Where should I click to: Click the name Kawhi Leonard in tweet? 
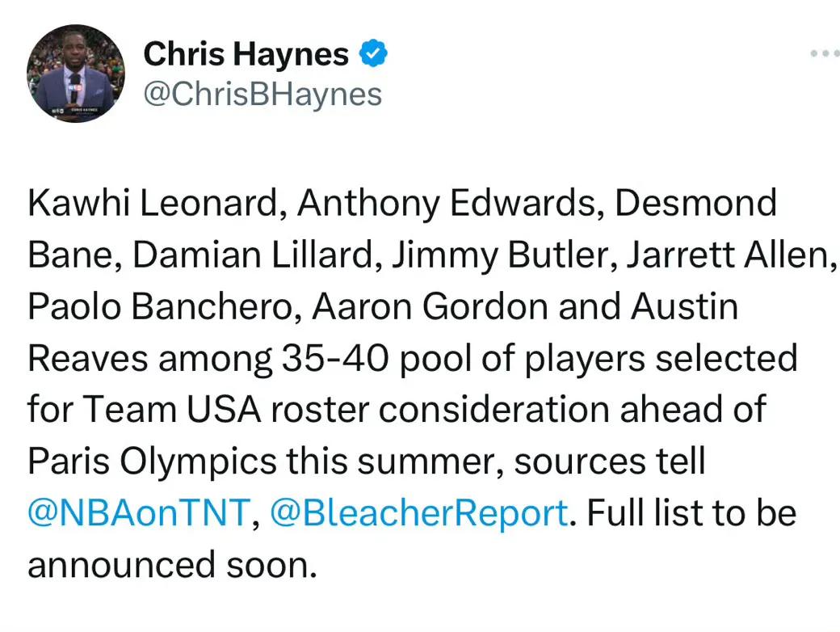pos(153,203)
